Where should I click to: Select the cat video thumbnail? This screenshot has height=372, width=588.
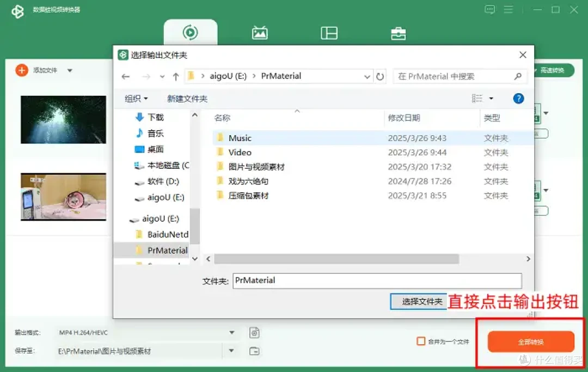coord(63,197)
